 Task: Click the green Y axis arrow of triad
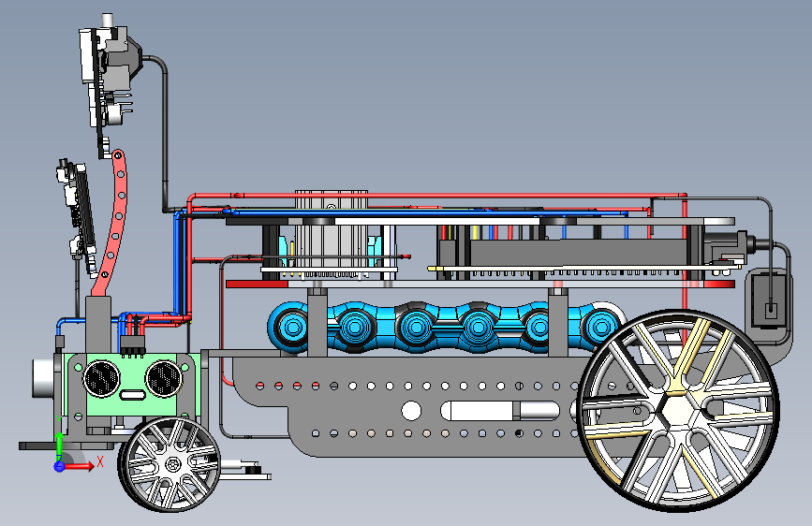(59, 446)
